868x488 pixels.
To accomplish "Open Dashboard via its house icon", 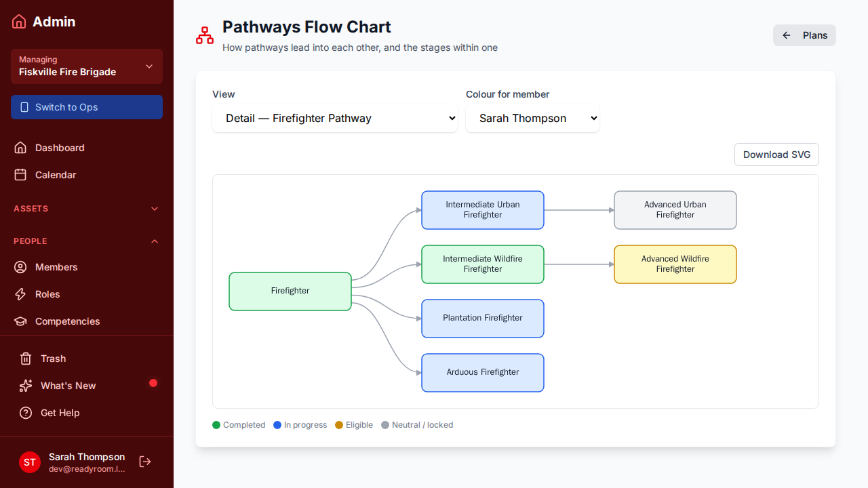I will [x=20, y=148].
